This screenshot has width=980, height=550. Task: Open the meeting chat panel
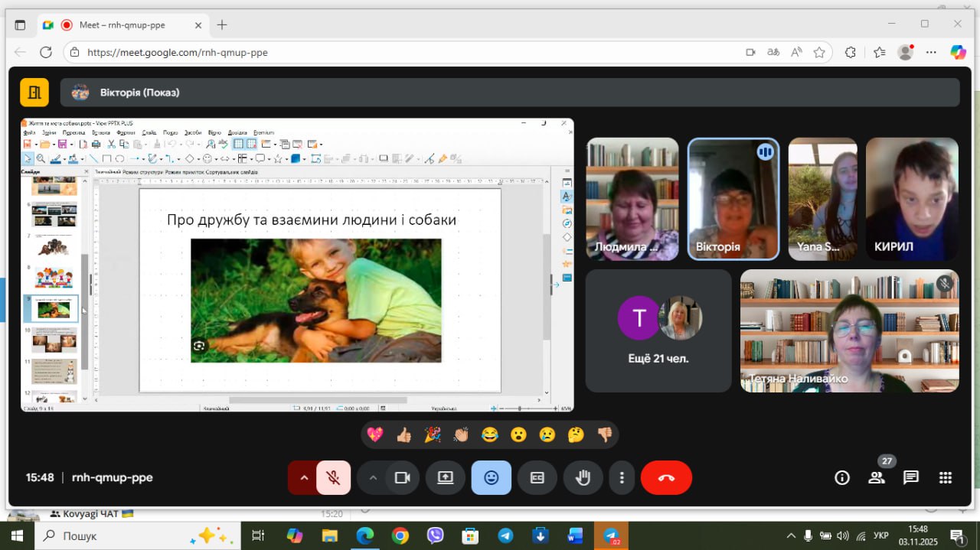tap(910, 478)
